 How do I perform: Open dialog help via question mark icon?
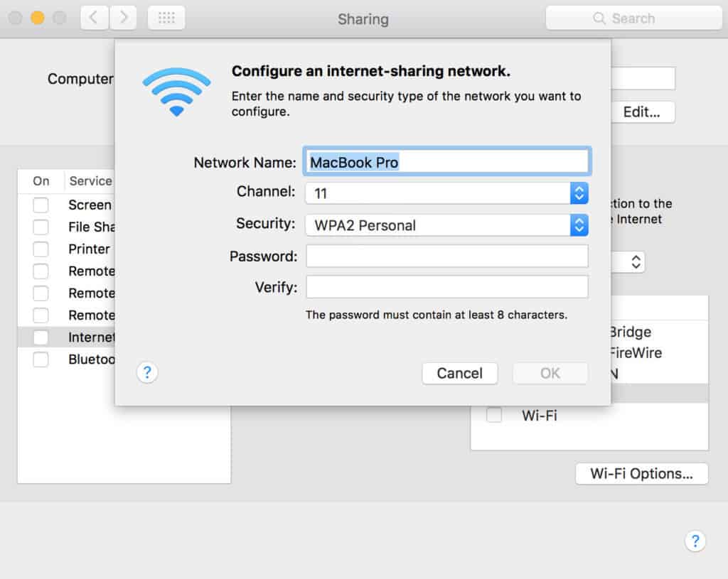(x=147, y=372)
